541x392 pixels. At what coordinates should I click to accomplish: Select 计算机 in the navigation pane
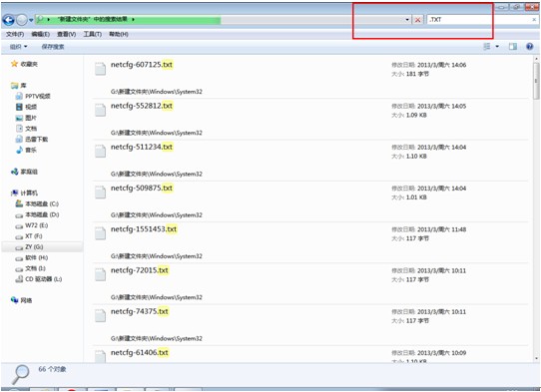tap(24, 193)
